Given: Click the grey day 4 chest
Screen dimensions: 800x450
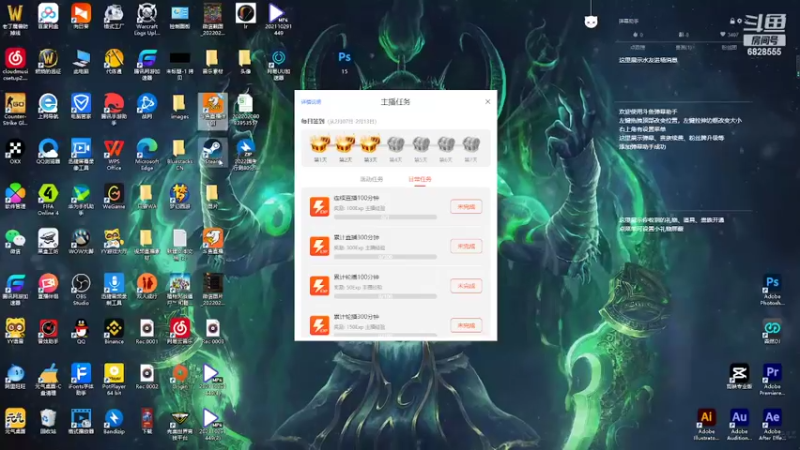Looking at the screenshot, I should point(395,144).
